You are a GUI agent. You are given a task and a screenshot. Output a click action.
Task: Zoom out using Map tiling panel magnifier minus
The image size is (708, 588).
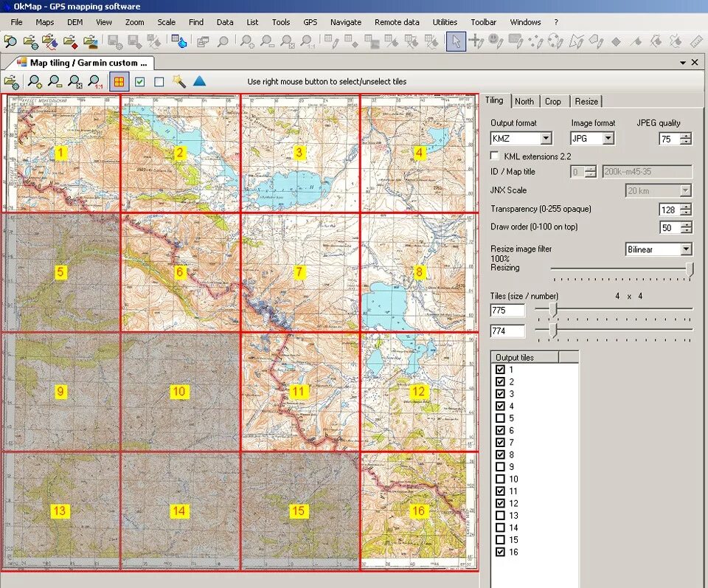coord(55,82)
